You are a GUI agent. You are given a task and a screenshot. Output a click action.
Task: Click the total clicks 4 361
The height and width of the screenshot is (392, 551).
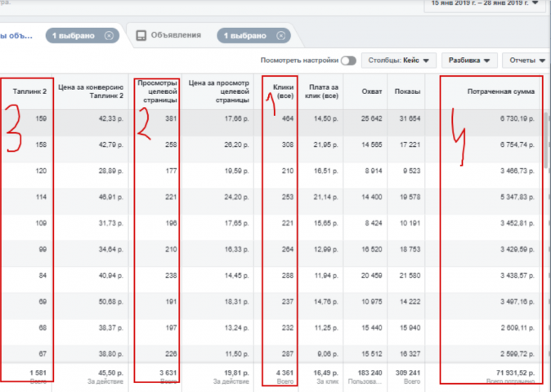click(285, 373)
